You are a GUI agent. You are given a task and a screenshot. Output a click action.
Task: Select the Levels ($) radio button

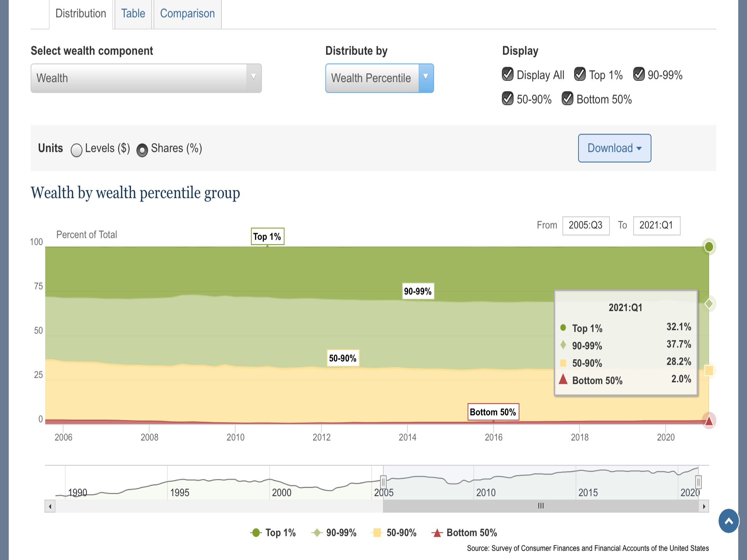point(77,150)
